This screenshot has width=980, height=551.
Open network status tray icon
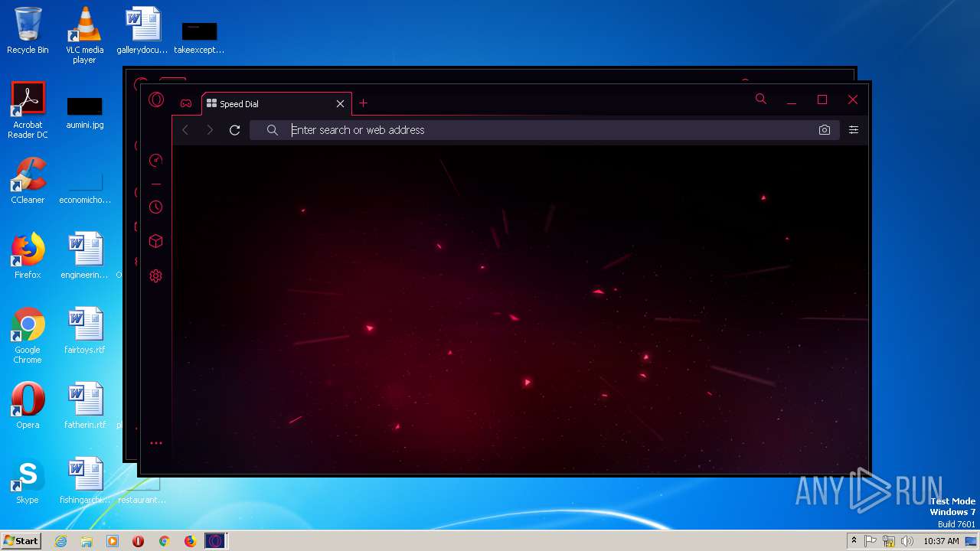[x=889, y=541]
